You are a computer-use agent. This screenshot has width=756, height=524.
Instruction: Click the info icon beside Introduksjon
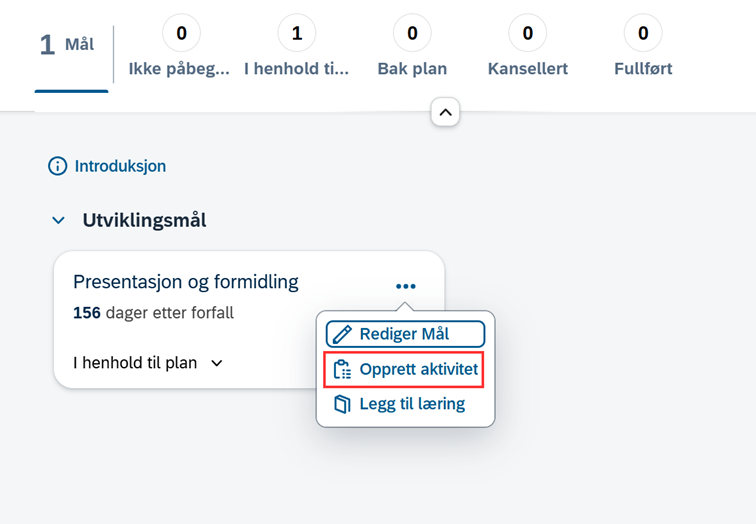tap(57, 166)
